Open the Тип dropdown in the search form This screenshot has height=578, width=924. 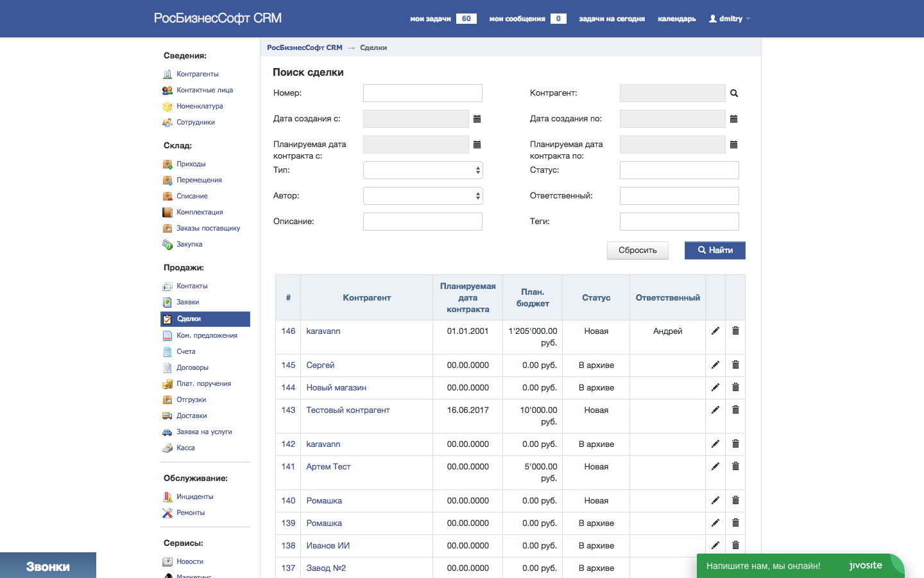(422, 170)
